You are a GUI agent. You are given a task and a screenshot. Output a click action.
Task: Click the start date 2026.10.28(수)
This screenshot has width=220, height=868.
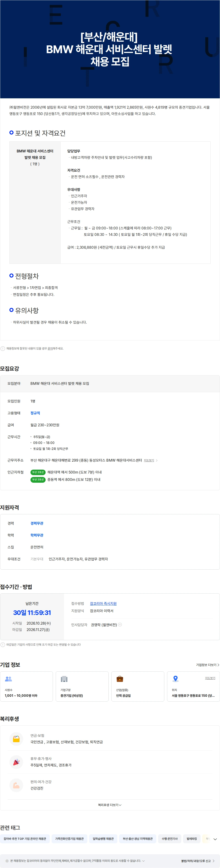(39, 623)
